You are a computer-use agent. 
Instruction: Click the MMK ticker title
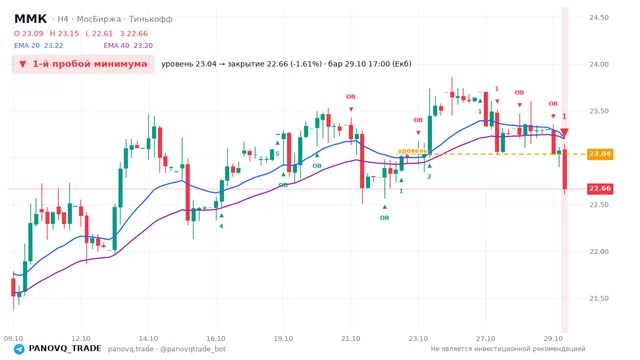point(31,19)
